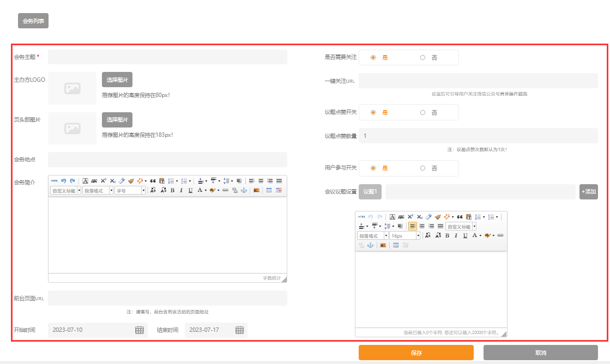Open the font color picker in 会务简介 editor
The image size is (610, 364).
pyautogui.click(x=201, y=191)
